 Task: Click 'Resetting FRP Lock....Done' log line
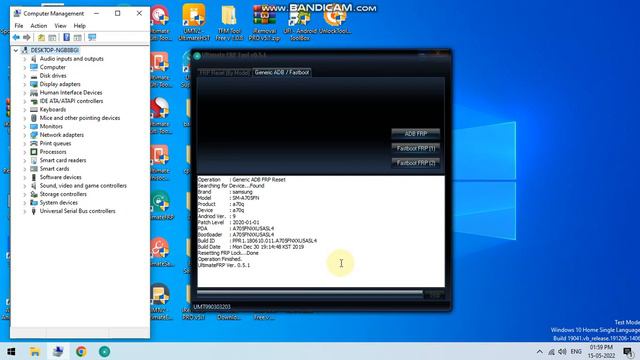[x=228, y=253]
